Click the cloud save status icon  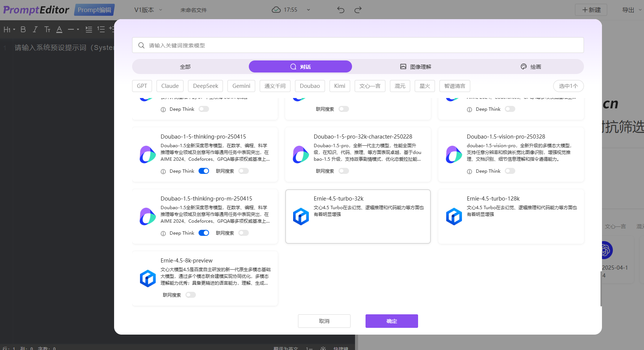pos(276,10)
